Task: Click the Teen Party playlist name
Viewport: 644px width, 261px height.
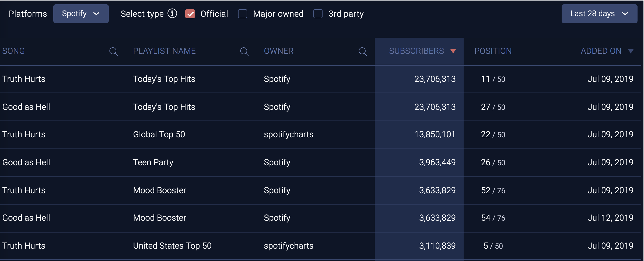Action: (153, 162)
